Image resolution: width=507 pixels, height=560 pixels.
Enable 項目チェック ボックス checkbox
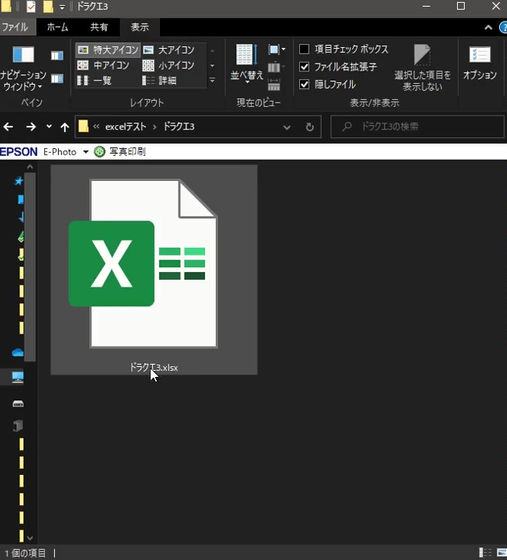tap(304, 49)
